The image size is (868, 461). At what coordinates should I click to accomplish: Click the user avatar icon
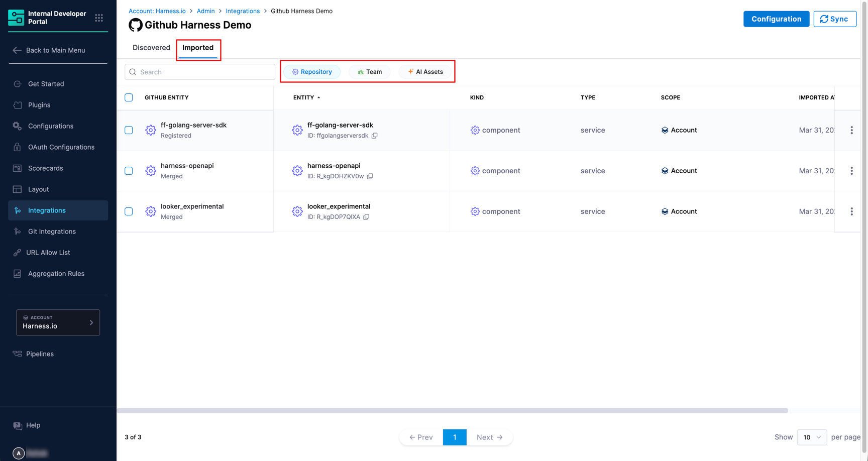click(19, 453)
